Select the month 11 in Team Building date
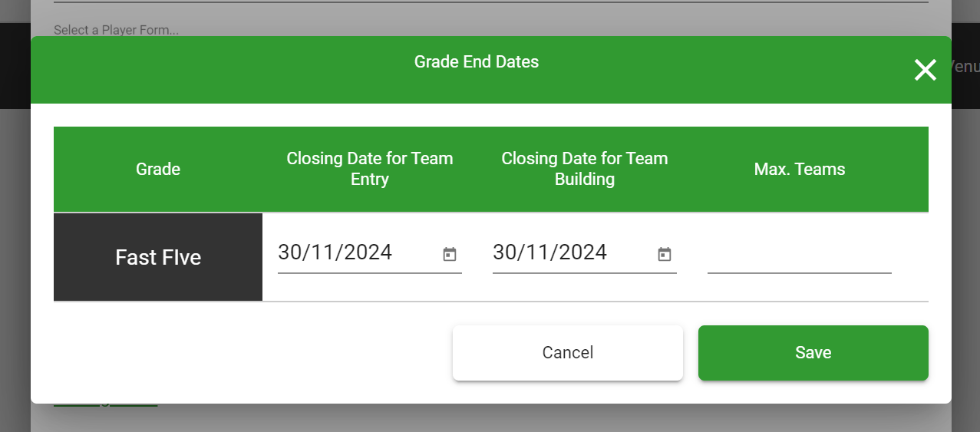The image size is (980, 432). coord(537,252)
